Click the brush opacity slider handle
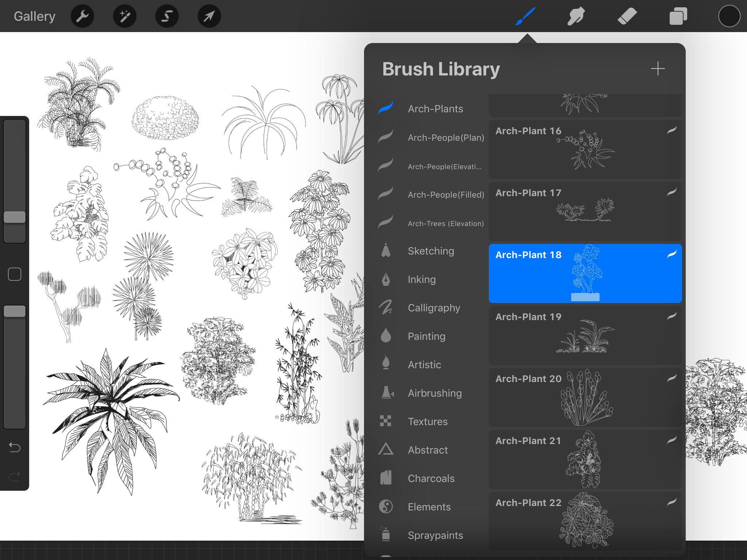This screenshot has width=747, height=560. tap(15, 311)
